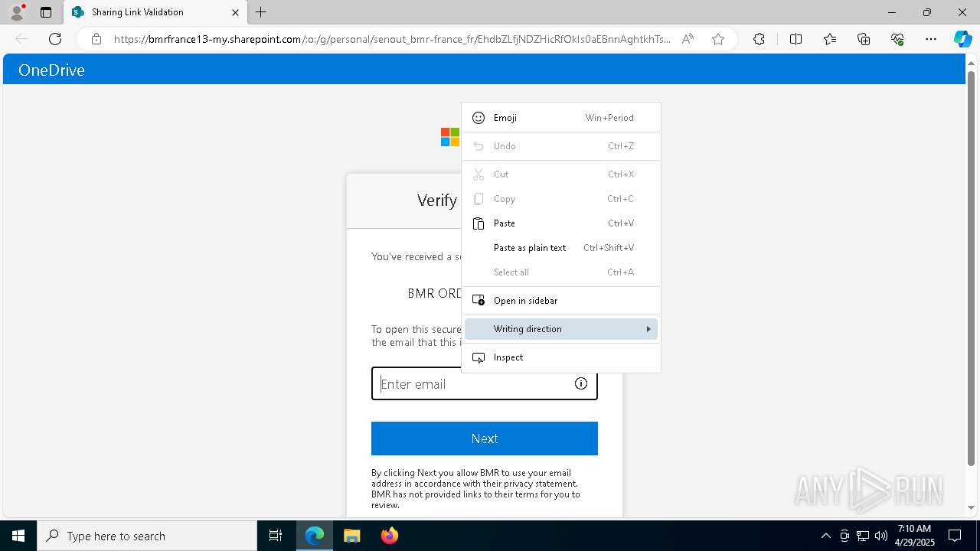980x551 pixels.
Task: Choose Inspect from context menu
Action: [561, 357]
